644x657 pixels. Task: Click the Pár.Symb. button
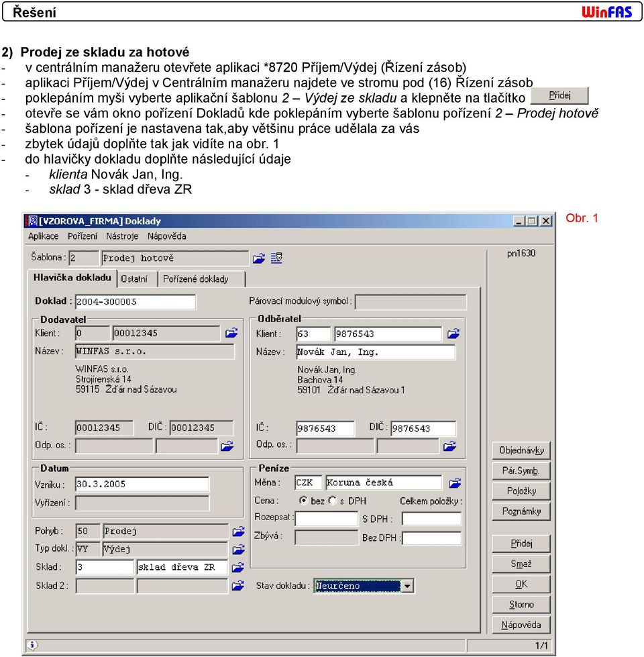(521, 471)
